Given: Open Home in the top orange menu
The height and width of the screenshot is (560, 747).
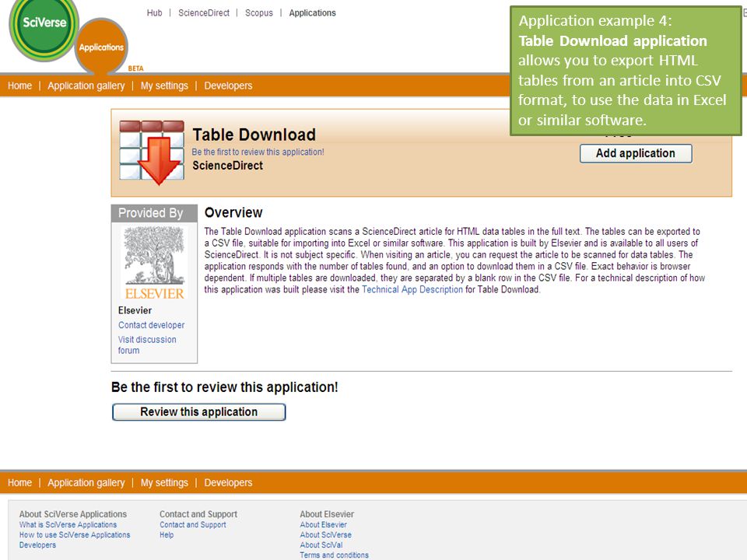Looking at the screenshot, I should (x=19, y=86).
